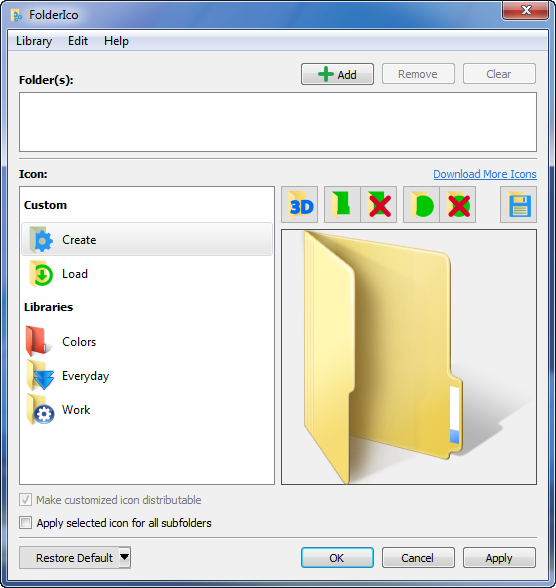Click the Work library folder icon
This screenshot has width=556, height=588.
pos(40,410)
